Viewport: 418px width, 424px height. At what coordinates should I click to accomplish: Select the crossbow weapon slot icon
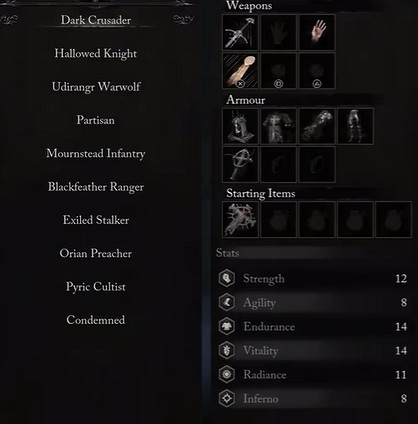240,32
